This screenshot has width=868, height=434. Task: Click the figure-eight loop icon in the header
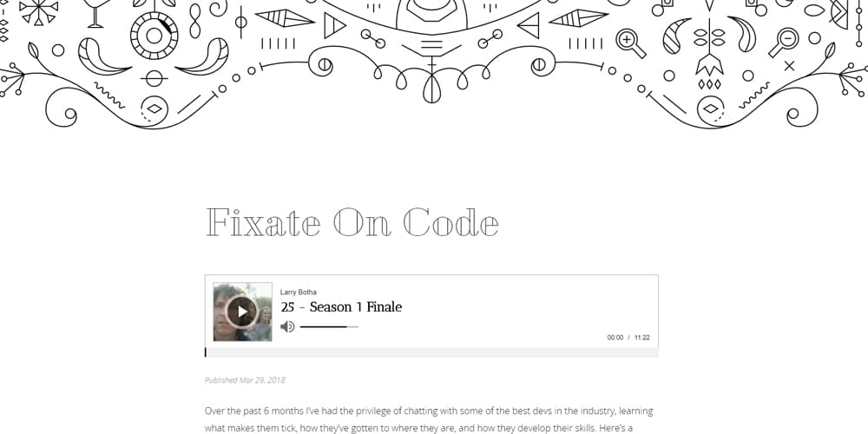[x=194, y=21]
